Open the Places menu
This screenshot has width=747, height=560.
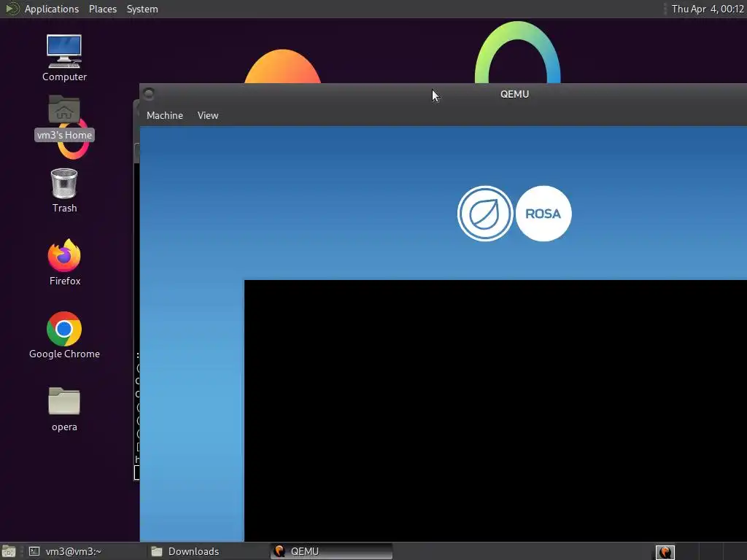(103, 9)
